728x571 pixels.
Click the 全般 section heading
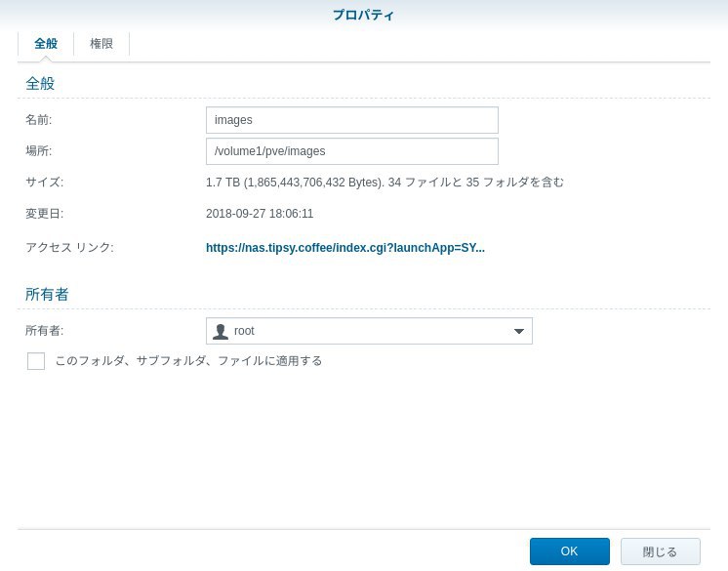[40, 84]
